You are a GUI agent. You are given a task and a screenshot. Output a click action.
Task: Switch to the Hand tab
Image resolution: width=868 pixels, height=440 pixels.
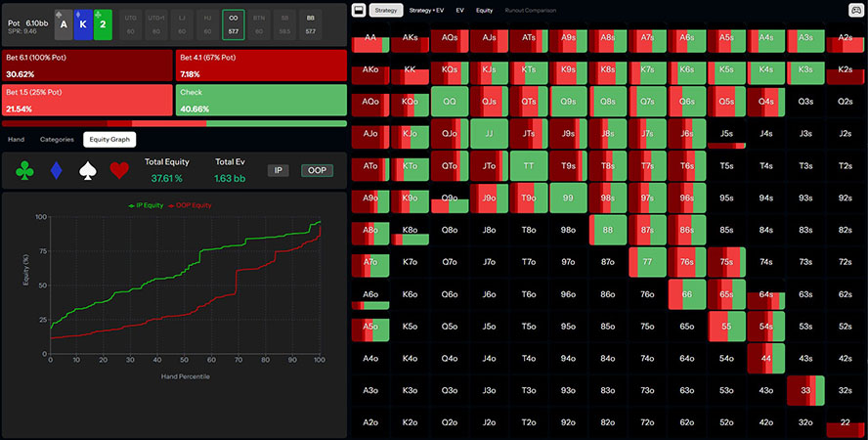16,140
